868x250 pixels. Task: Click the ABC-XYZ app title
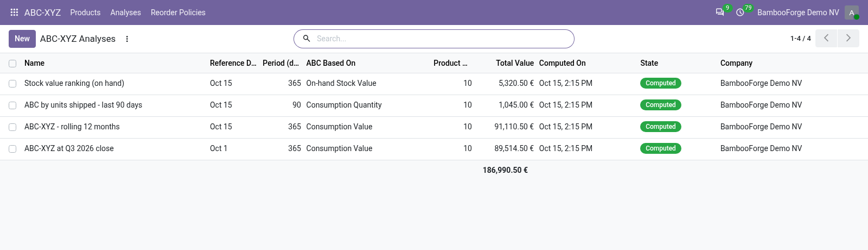click(42, 12)
